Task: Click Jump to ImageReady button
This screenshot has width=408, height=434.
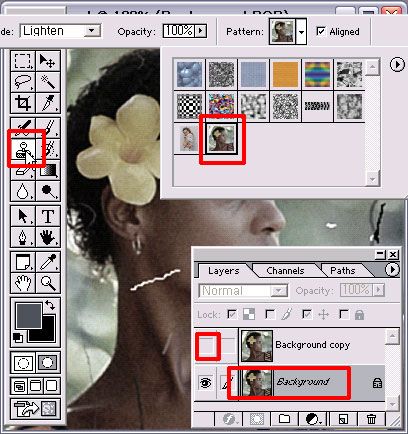Action: click(x=35, y=409)
